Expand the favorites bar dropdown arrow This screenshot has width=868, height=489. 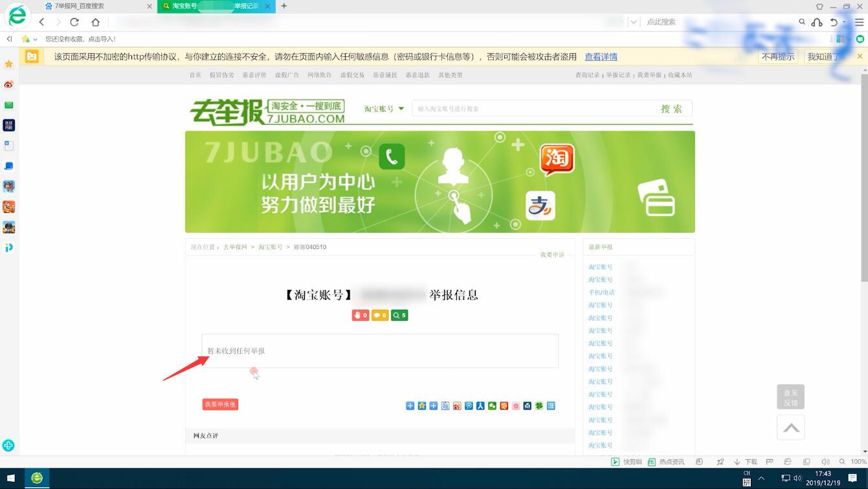point(35,39)
